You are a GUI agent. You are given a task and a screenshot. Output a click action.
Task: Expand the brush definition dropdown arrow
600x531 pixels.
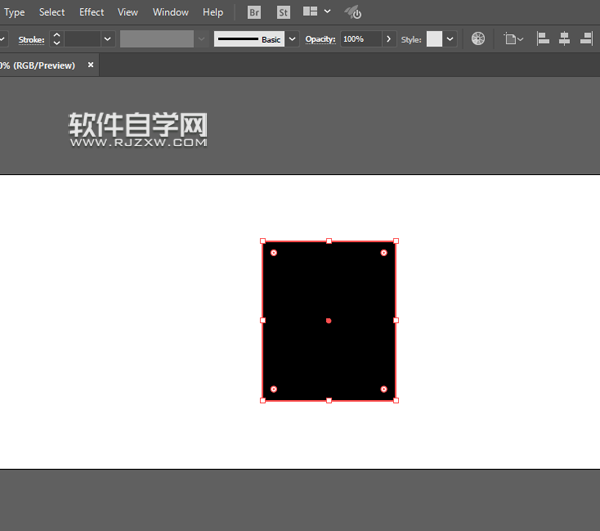coord(292,39)
